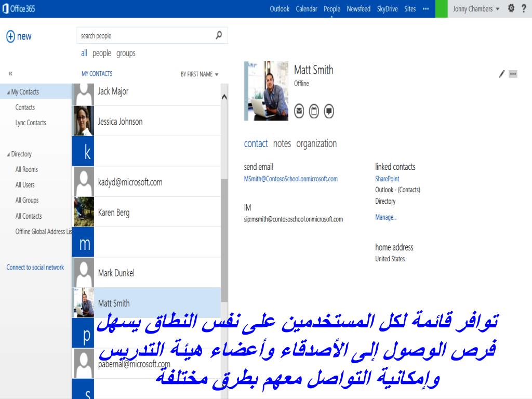Jump to letter p index tile
Image resolution: width=532 pixels, height=399 pixels.
pyautogui.click(x=84, y=333)
